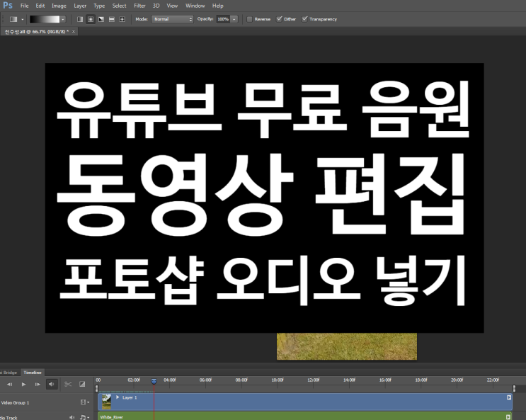The width and height of the screenshot is (526, 420).
Task: Open the gradient picker dropdown arrow
Action: [x=63, y=19]
